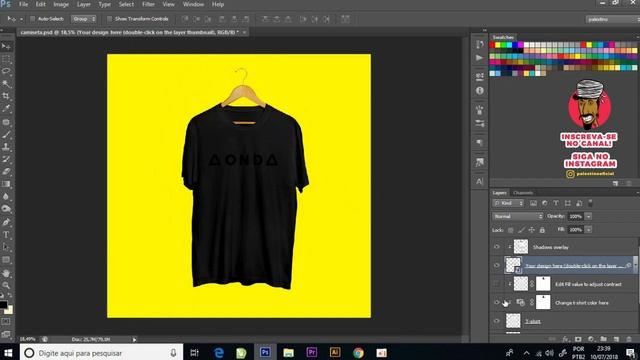This screenshot has height=360, width=640.
Task: Lock layer position icon
Action: click(531, 230)
